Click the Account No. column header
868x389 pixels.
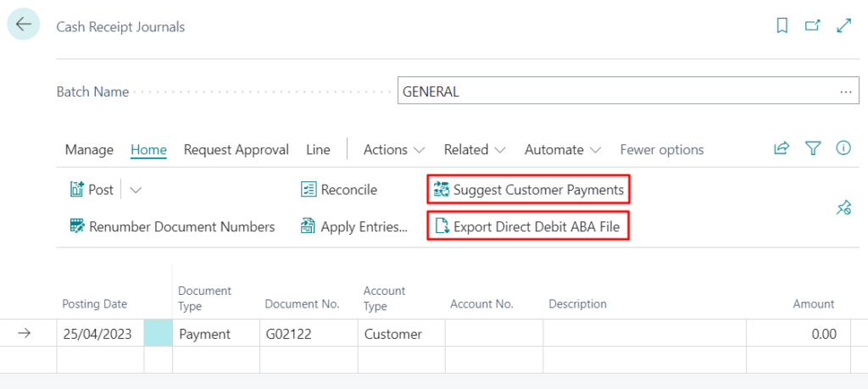[x=482, y=303]
